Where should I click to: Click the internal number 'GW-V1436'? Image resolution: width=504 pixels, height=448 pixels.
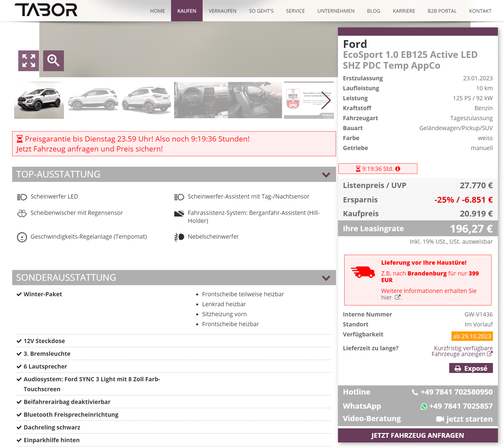[479, 315]
